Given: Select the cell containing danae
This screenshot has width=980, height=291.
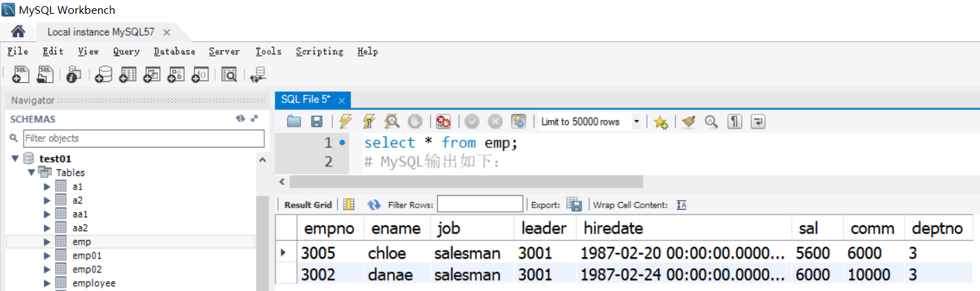Looking at the screenshot, I should coord(396,274).
